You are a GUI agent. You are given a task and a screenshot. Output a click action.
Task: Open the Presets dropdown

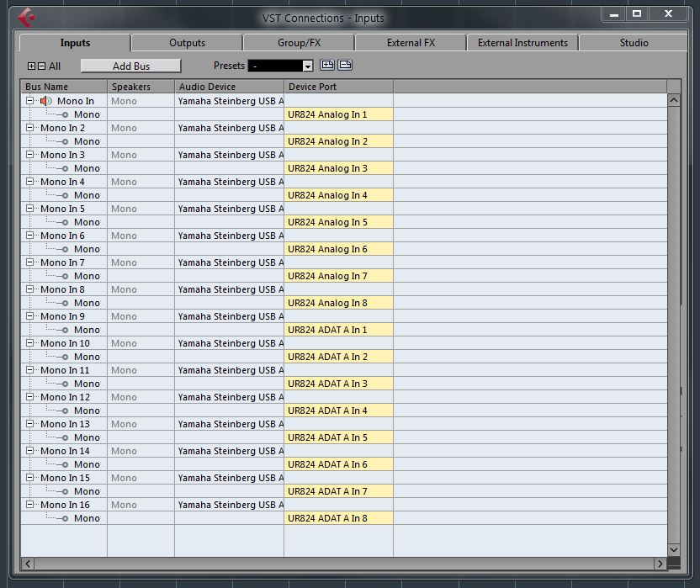pos(307,66)
